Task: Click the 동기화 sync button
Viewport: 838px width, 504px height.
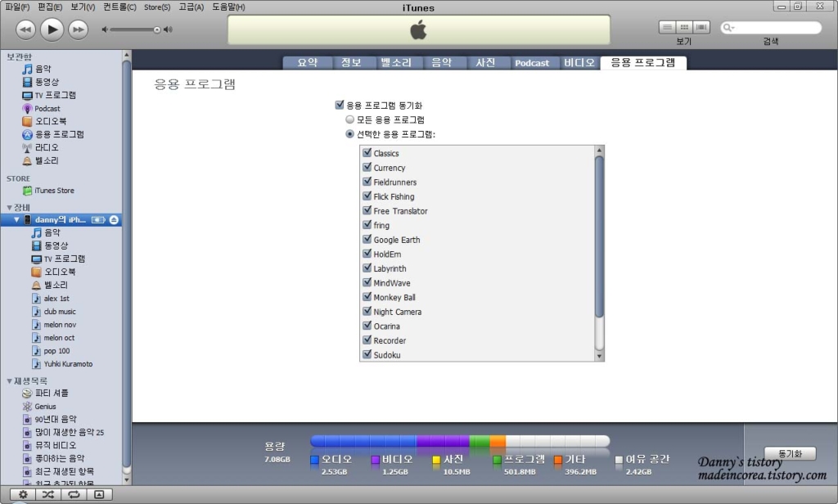Action: pos(790,454)
